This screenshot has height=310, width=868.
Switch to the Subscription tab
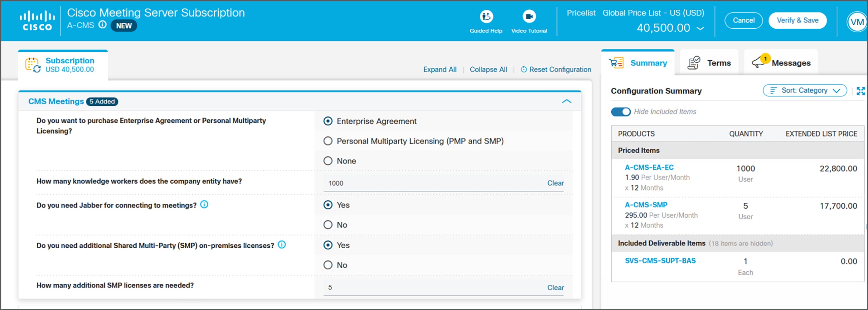point(63,65)
